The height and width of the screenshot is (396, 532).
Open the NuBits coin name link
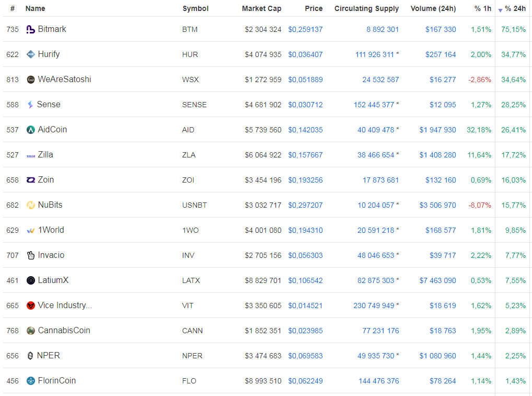[50, 205]
